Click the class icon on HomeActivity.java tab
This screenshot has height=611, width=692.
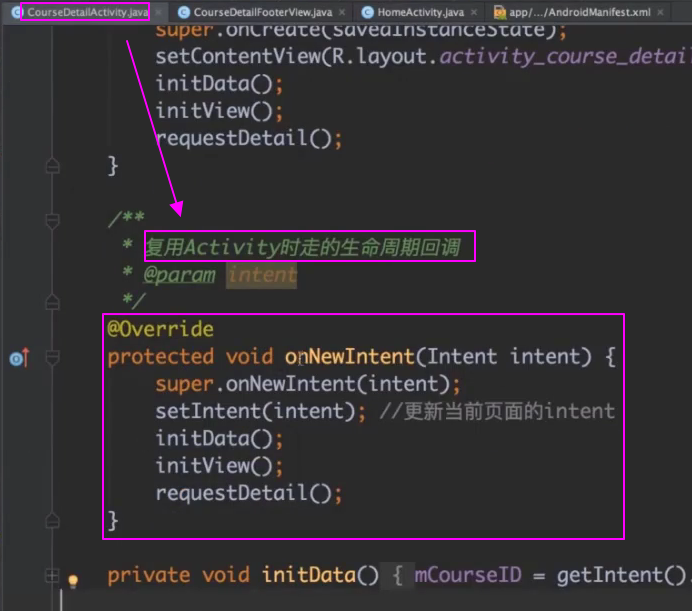(367, 12)
